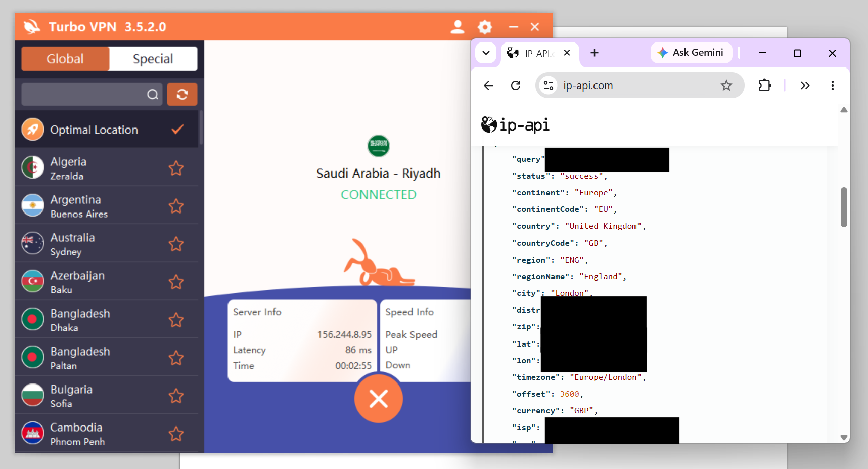
Task: Select the IP-API browser tab
Action: pyautogui.click(x=539, y=53)
